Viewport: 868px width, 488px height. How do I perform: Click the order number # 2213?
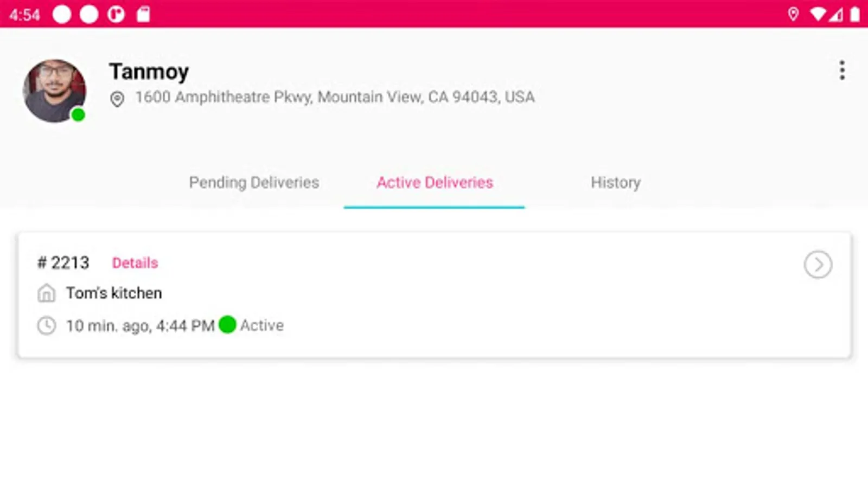pyautogui.click(x=63, y=263)
